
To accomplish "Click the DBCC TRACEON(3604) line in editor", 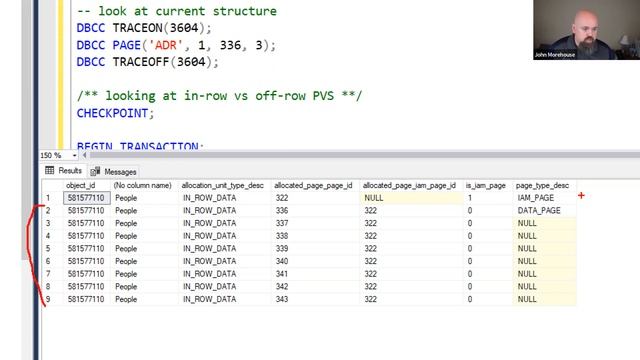I will pyautogui.click(x=144, y=28).
